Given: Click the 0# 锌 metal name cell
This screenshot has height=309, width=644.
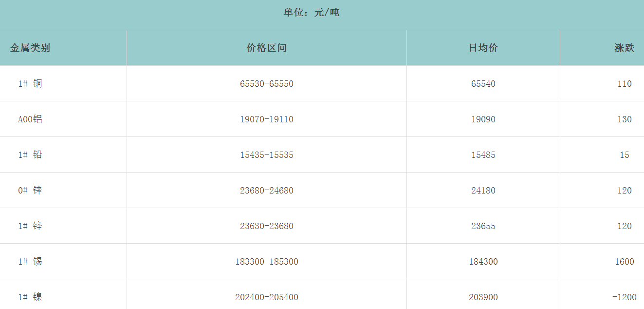Looking at the screenshot, I should [x=30, y=191].
